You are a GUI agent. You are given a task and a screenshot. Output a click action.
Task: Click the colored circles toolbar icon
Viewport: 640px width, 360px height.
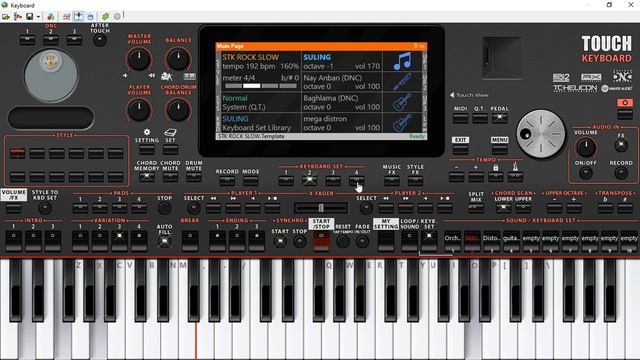[51, 17]
